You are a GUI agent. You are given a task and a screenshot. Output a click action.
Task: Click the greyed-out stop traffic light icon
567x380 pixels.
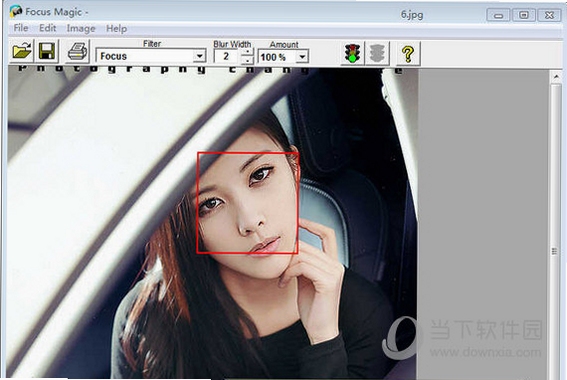click(376, 54)
